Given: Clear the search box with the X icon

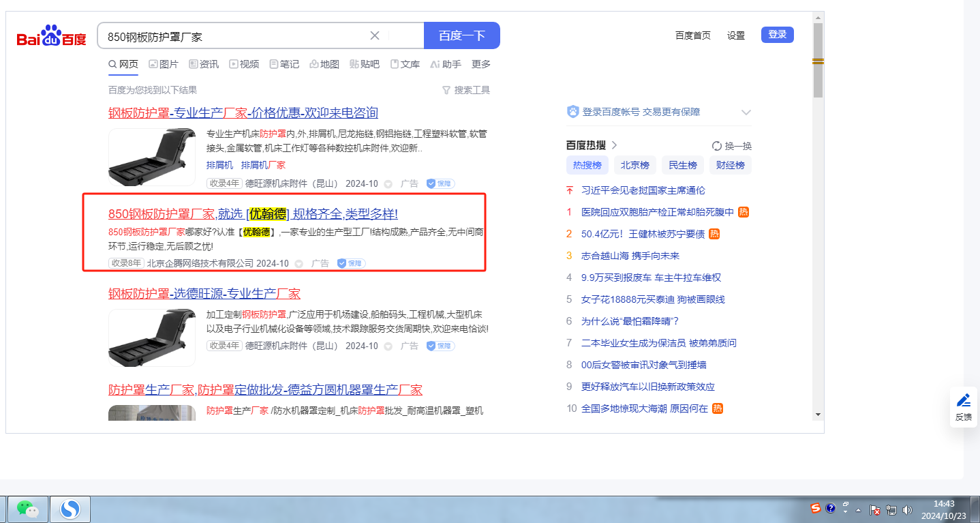Looking at the screenshot, I should [x=375, y=35].
